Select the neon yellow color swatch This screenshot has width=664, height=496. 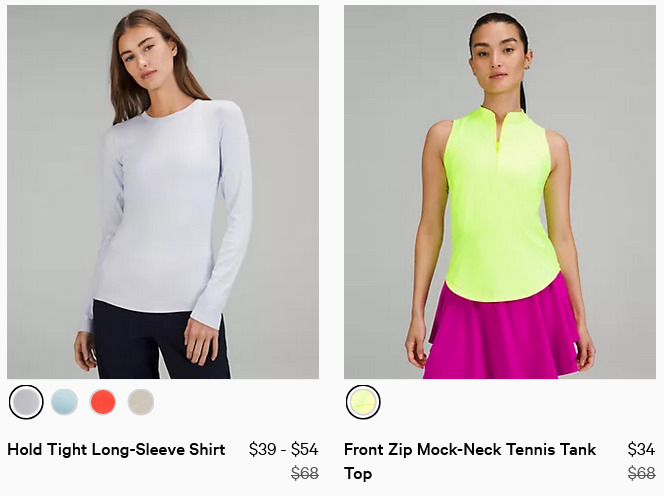[363, 402]
